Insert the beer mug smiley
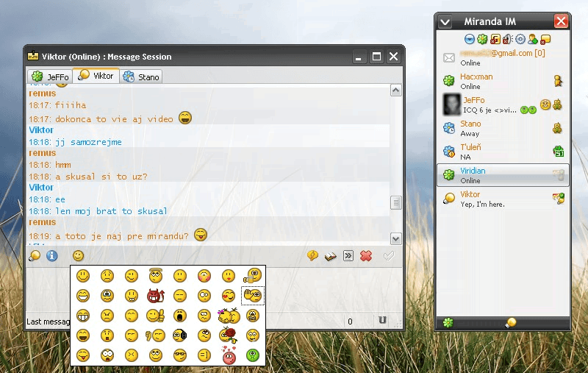Screen dimensions: 588x373 click(x=252, y=275)
